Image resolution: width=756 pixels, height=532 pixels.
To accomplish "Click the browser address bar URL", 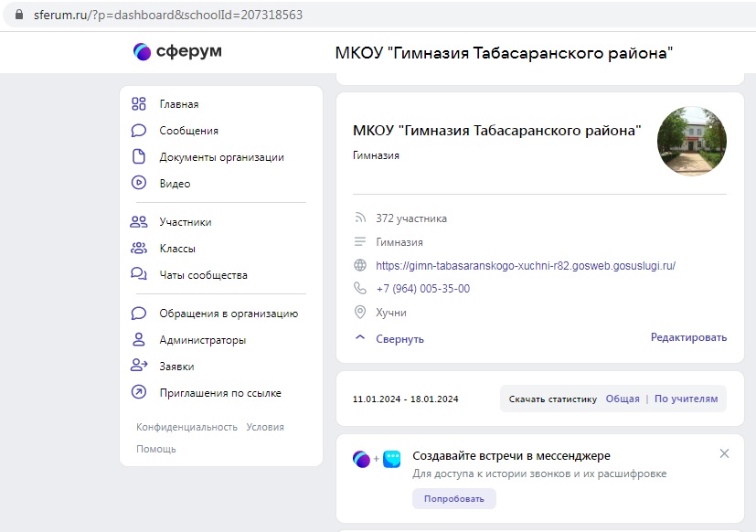I will 168,15.
